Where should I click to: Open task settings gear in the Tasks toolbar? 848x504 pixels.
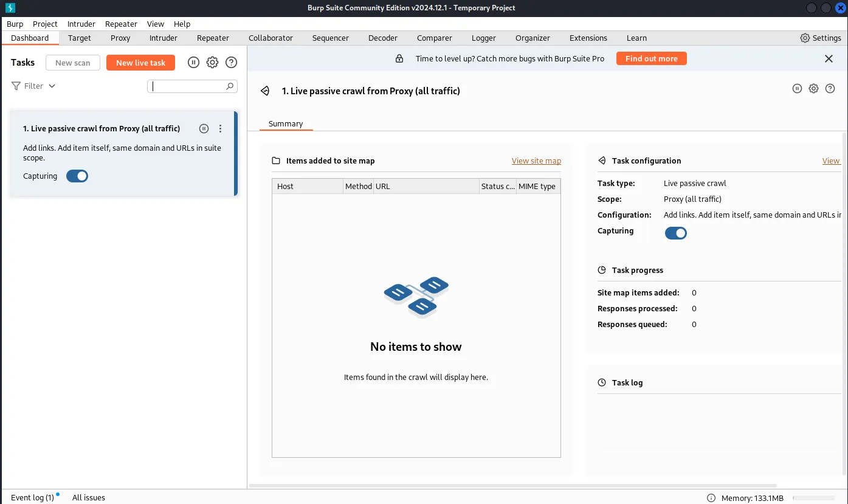coord(212,63)
